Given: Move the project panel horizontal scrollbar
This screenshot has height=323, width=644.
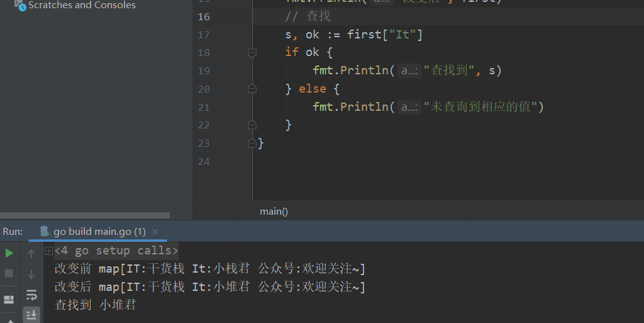Looking at the screenshot, I should click(x=85, y=215).
